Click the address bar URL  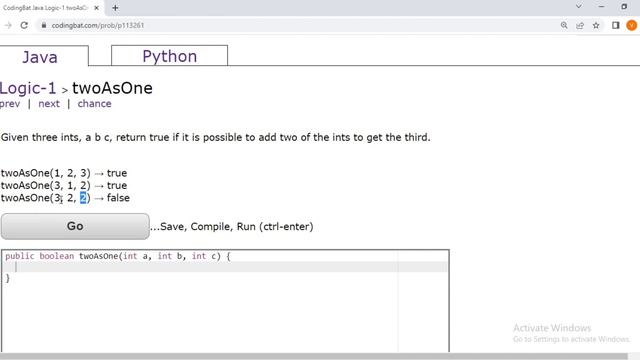(x=98, y=25)
